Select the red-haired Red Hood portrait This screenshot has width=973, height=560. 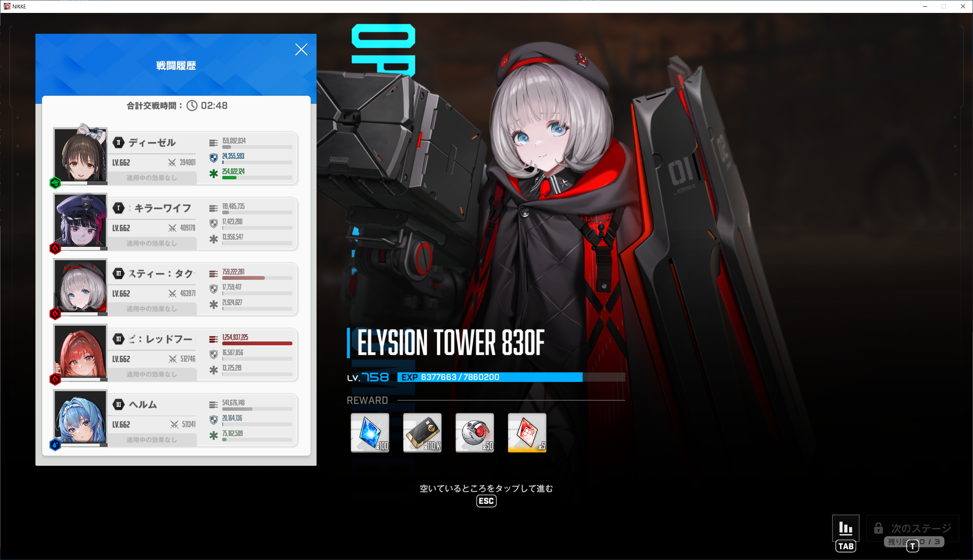80,352
